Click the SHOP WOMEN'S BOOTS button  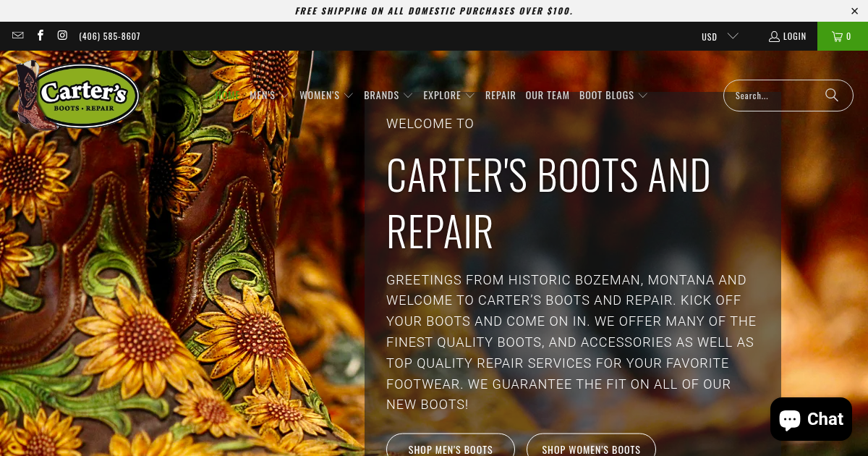591,449
